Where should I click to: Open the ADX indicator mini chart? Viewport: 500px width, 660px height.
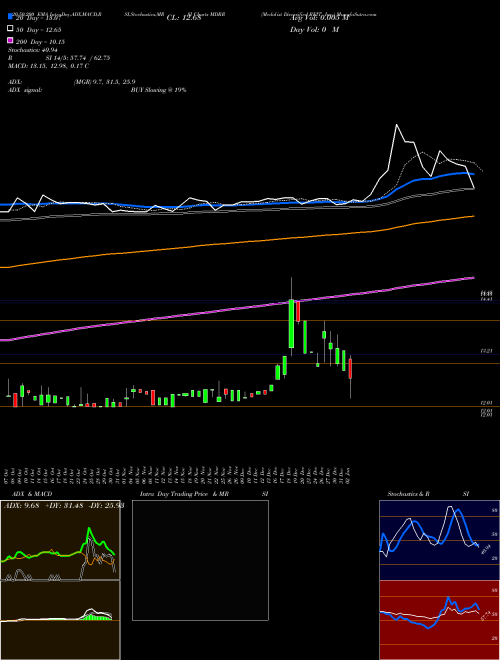coord(60,540)
